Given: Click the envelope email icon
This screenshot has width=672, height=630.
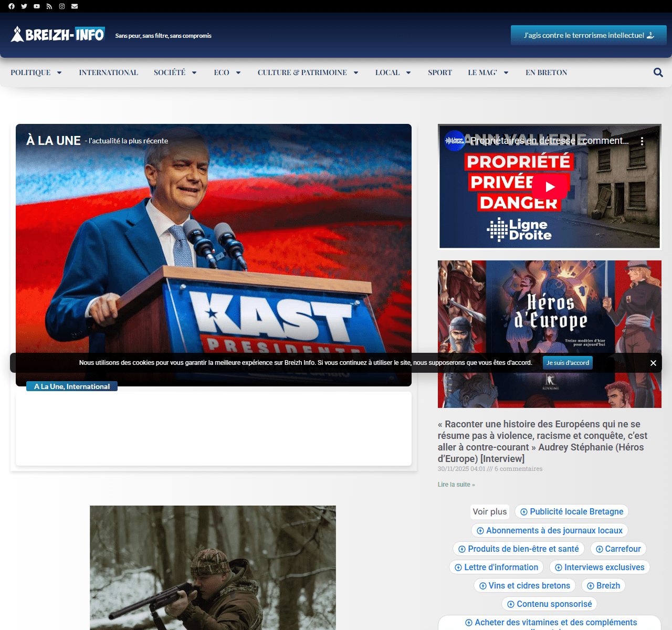Looking at the screenshot, I should point(75,6).
